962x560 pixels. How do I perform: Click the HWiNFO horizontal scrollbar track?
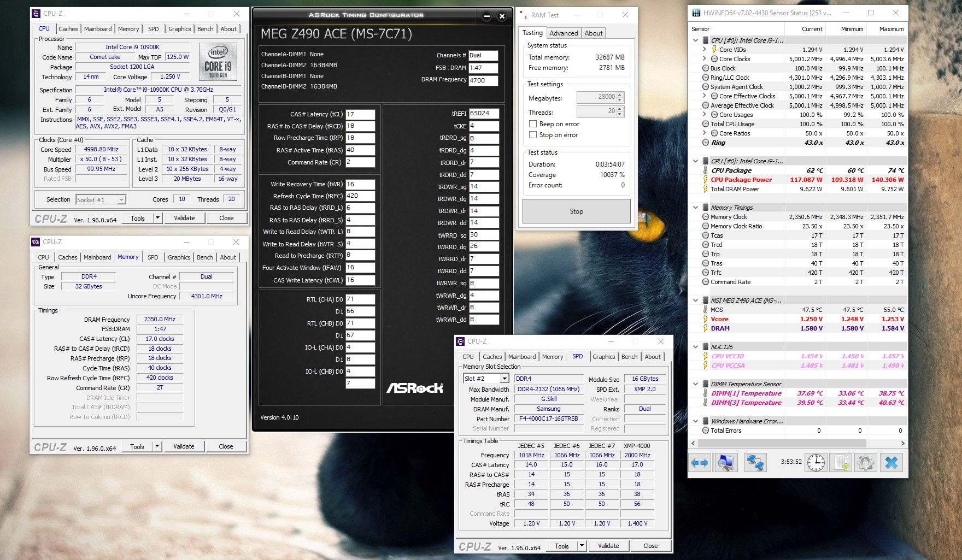[x=798, y=443]
